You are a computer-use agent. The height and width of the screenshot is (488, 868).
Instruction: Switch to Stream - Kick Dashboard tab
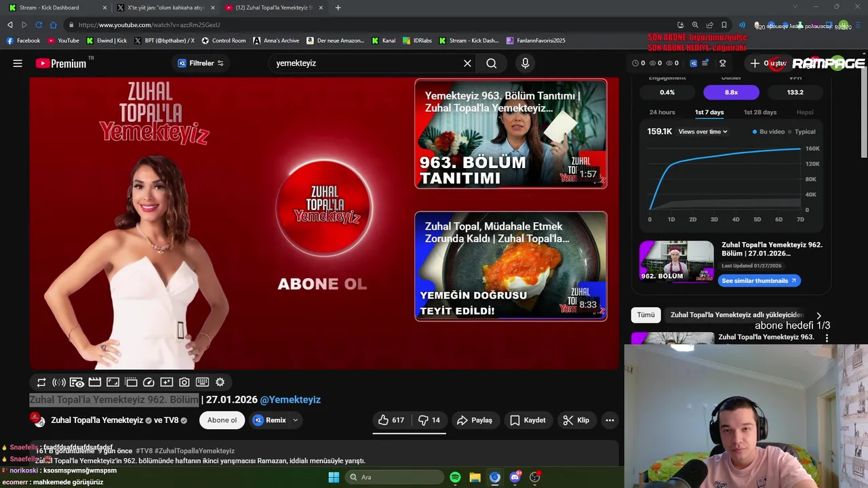coord(58,7)
